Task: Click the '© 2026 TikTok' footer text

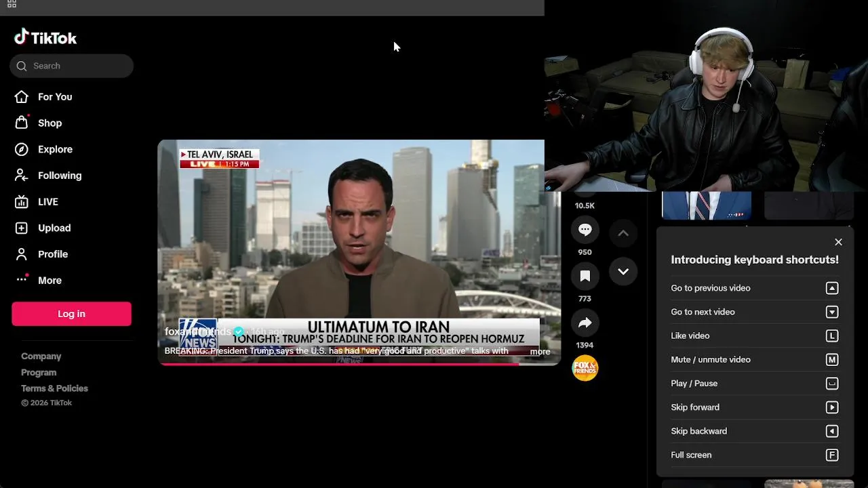Action: (46, 403)
